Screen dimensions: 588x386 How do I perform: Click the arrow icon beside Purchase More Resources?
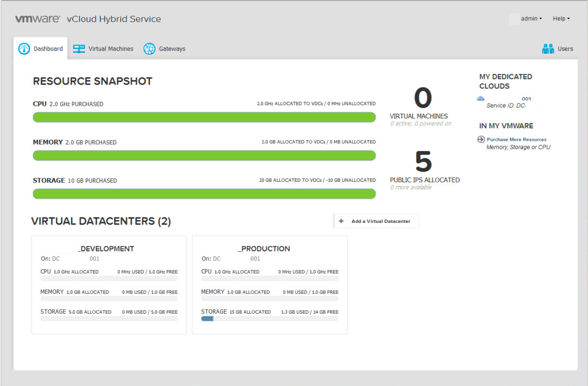481,139
